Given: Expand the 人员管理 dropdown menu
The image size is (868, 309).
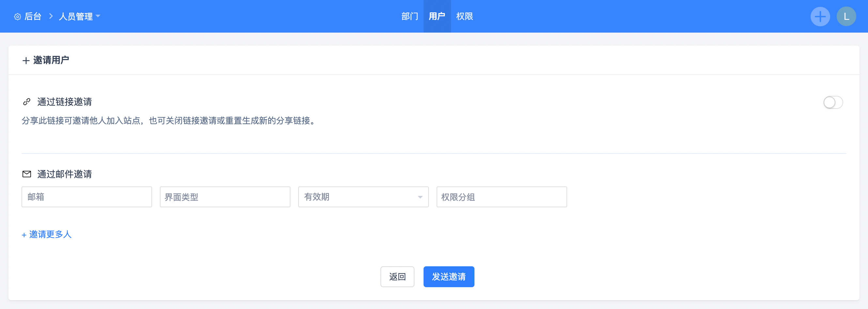Looking at the screenshot, I should (80, 16).
